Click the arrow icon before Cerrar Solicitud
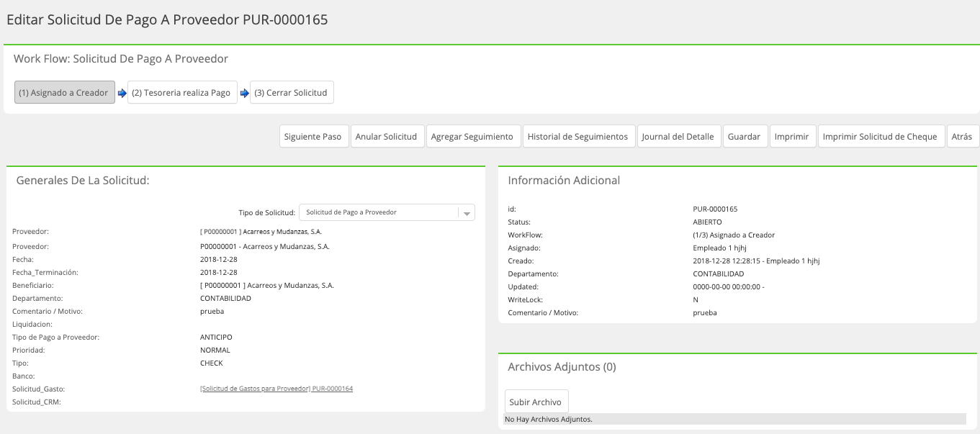The height and width of the screenshot is (434, 980). [244, 93]
